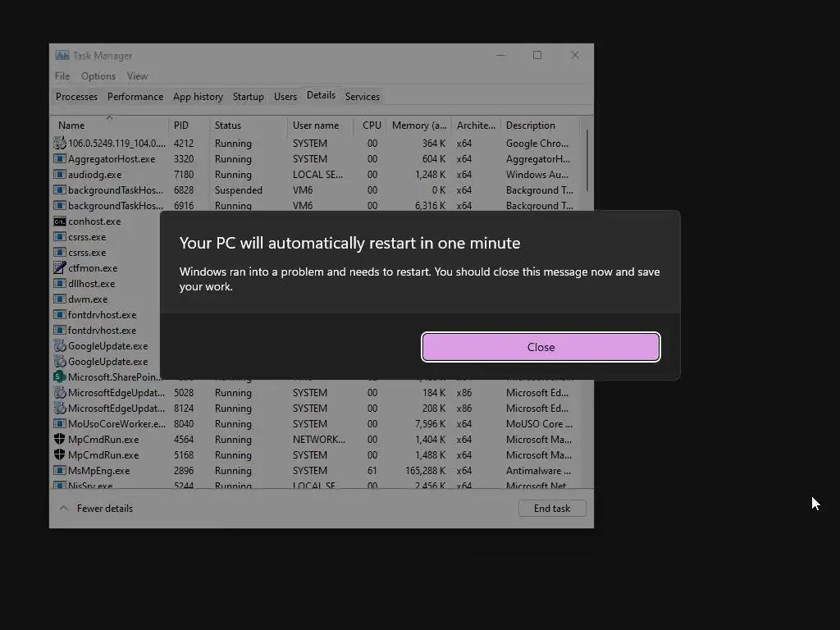Screen dimensions: 840x630
Task: Sort by the Description column header
Action: [x=540, y=126]
